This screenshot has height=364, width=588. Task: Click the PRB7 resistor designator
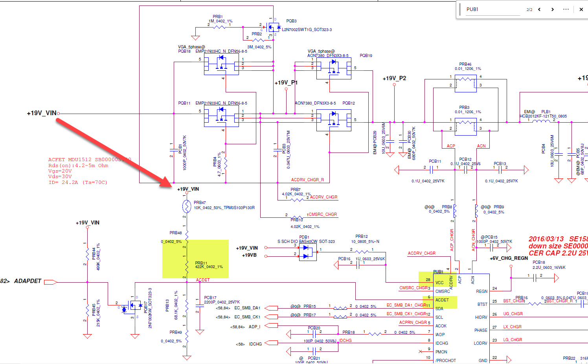coord(296,189)
